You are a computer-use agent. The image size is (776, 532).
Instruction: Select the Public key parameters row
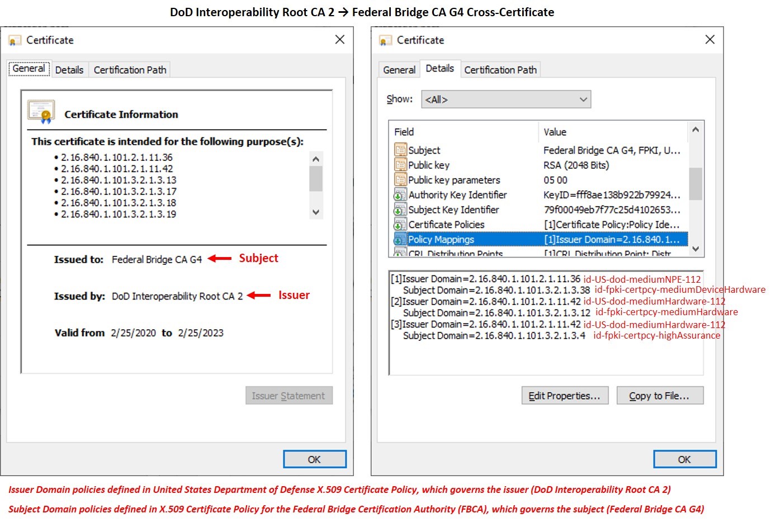pos(540,180)
